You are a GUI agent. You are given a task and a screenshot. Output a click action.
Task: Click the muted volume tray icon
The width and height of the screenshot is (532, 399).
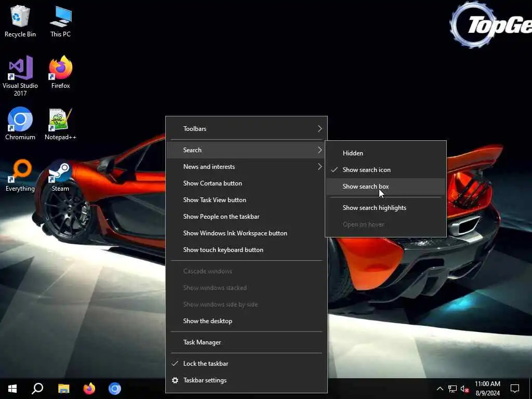[x=464, y=389]
